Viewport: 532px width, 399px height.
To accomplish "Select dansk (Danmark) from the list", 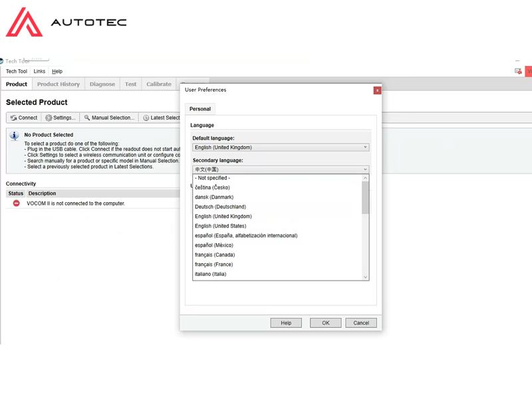I will (277, 197).
